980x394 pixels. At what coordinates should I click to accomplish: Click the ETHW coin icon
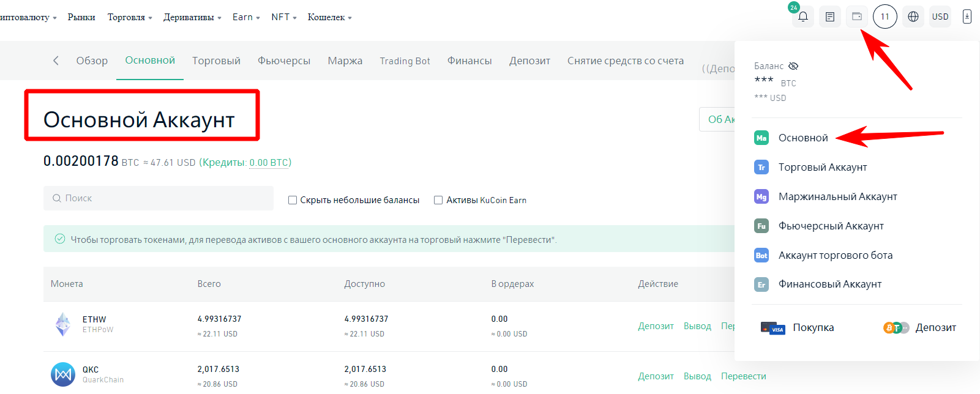[63, 324]
